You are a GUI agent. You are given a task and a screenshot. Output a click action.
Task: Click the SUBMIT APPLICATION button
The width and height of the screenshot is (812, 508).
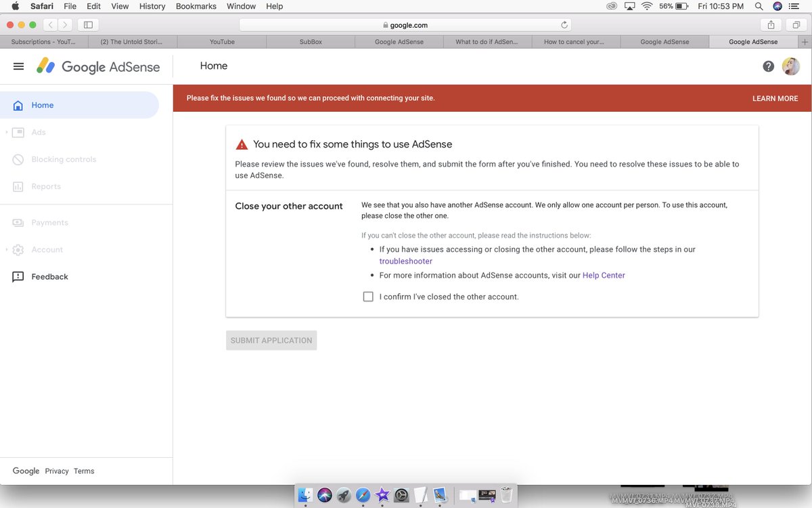click(x=271, y=340)
